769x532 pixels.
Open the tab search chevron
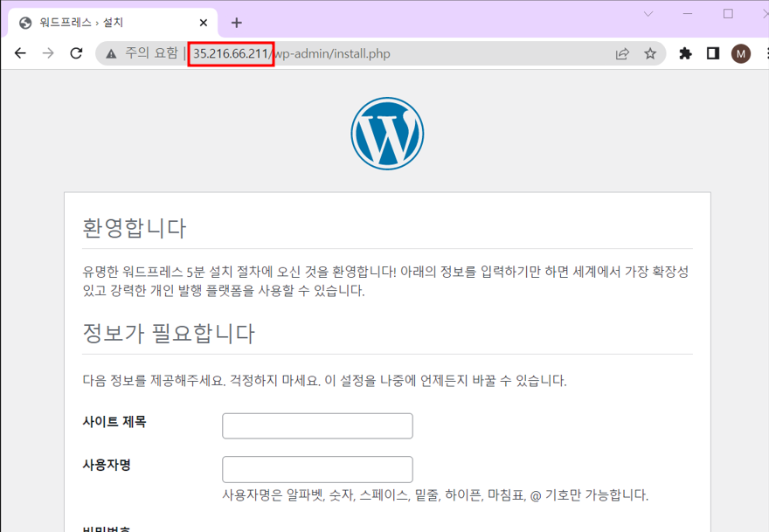pyautogui.click(x=648, y=14)
